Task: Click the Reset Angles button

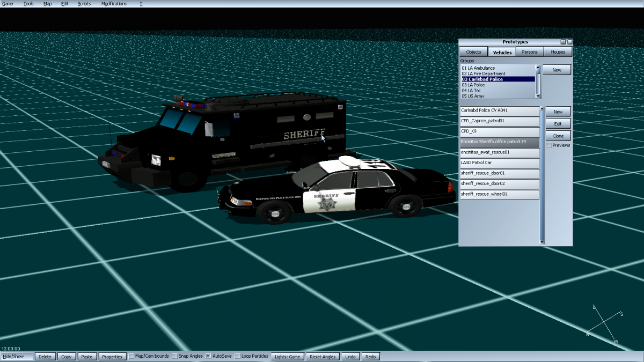Action: (x=323, y=356)
